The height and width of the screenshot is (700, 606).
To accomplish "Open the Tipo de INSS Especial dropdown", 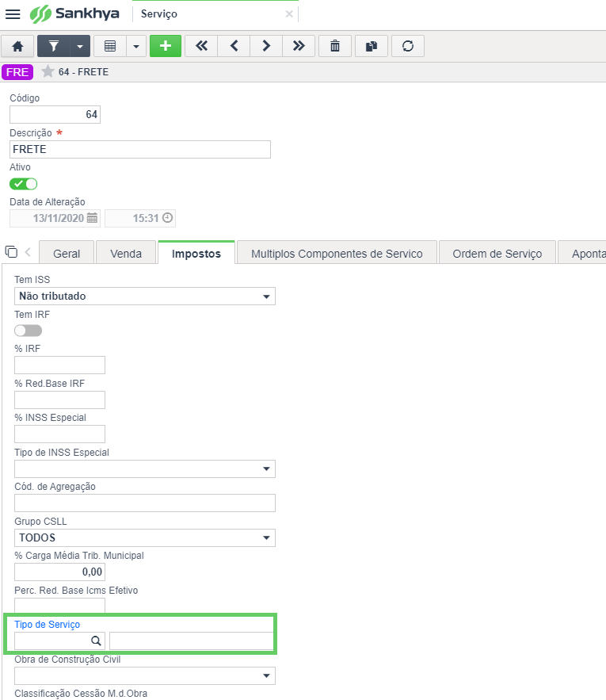I will point(145,469).
